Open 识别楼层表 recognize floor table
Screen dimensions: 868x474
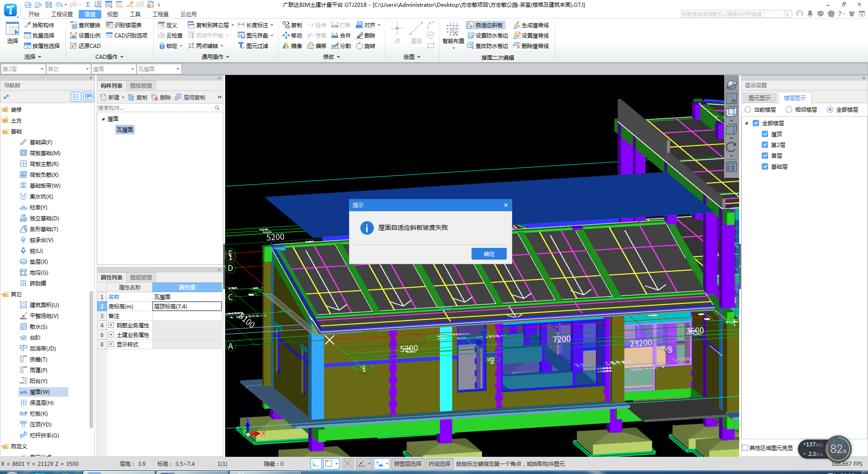point(123,25)
